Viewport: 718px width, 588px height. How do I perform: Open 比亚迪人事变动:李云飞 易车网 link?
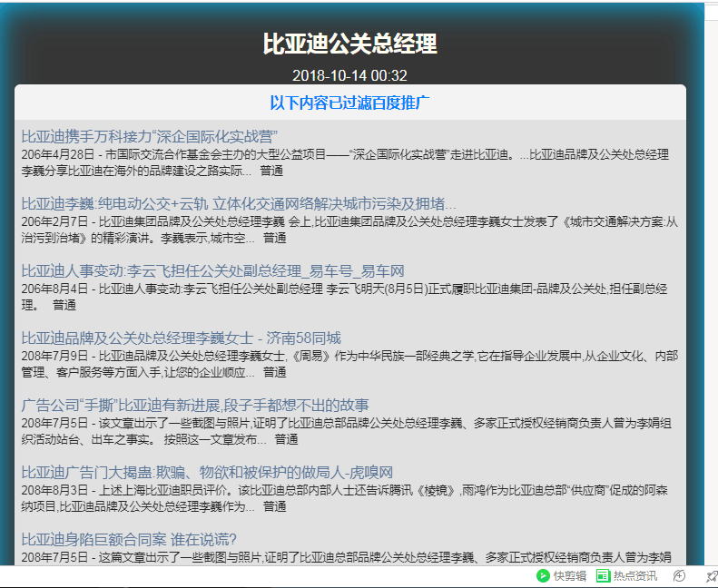[x=213, y=271]
